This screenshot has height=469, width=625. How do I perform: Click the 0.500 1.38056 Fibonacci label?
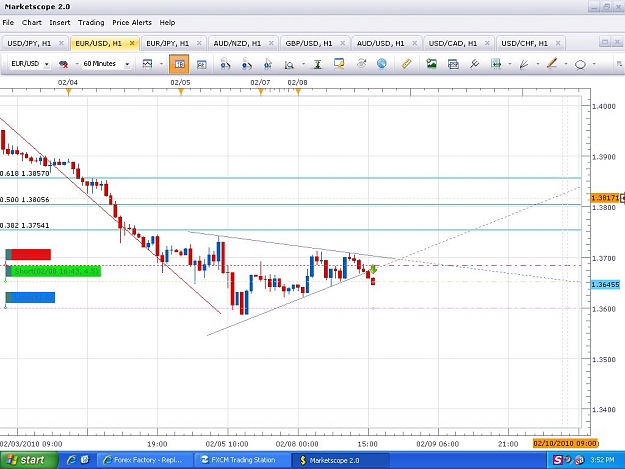coord(25,200)
